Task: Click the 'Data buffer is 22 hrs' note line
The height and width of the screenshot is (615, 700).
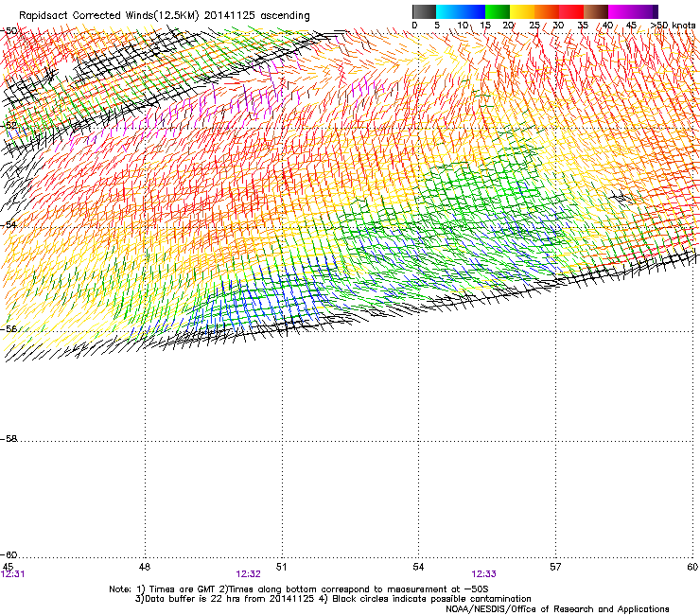Action: click(x=333, y=599)
